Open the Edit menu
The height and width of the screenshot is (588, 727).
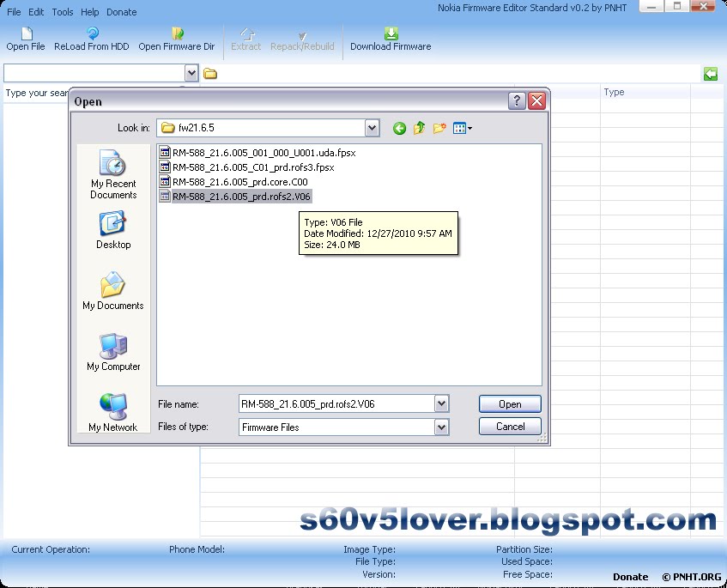pyautogui.click(x=36, y=12)
